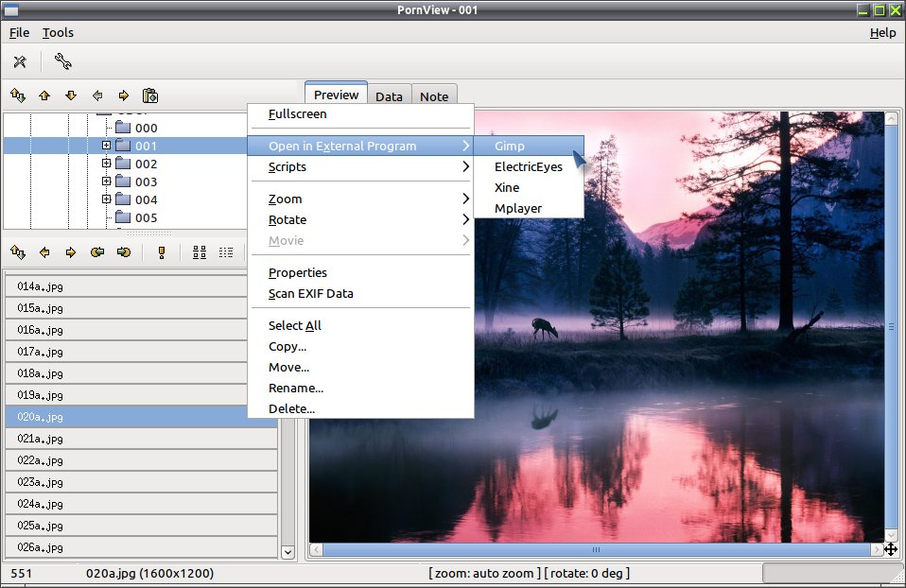Go to next image with right arrow

[71, 251]
